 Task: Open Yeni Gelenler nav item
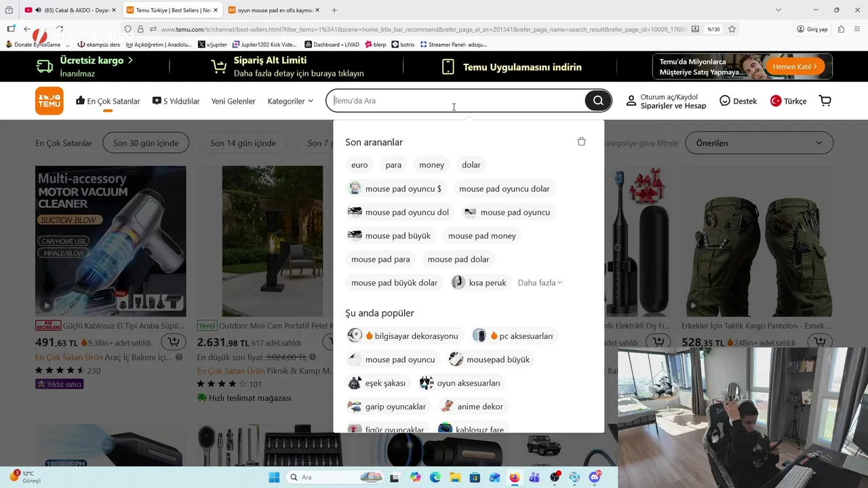(x=233, y=101)
